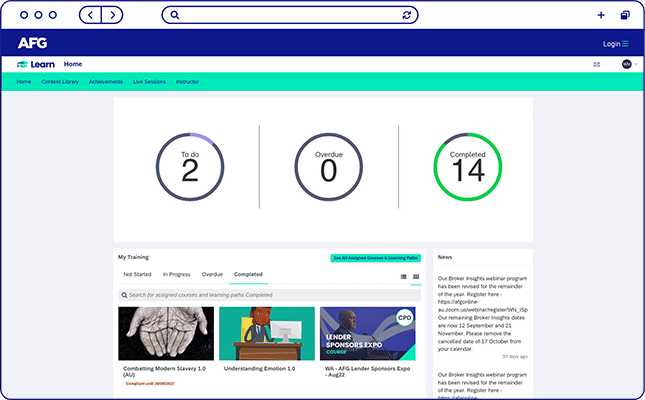Viewport: 645px width, 400px height.
Task: Click the My Training heading
Action: [133, 257]
